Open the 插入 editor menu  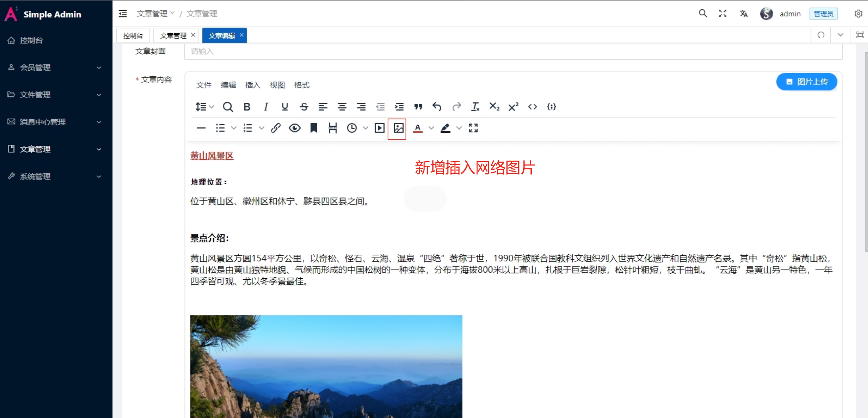pyautogui.click(x=252, y=85)
